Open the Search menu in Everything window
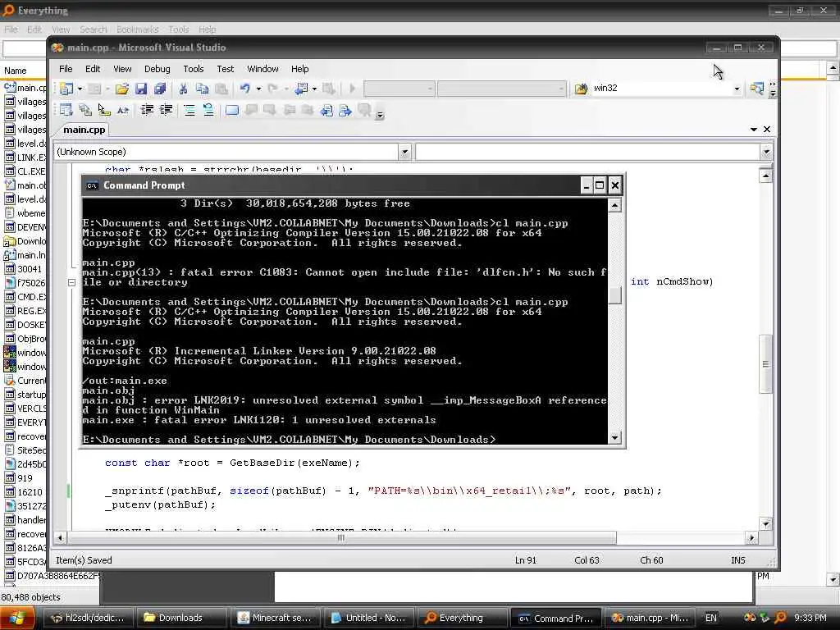The width and height of the screenshot is (840, 630). coord(94,30)
